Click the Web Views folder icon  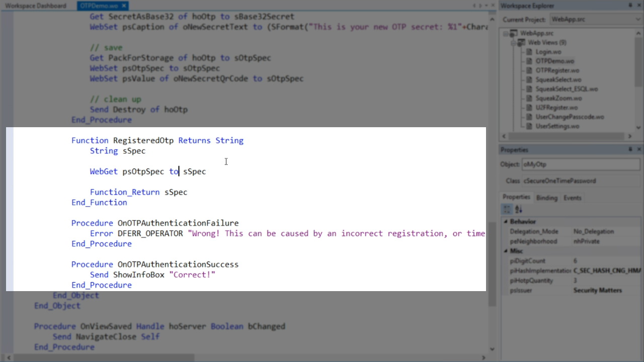(522, 43)
